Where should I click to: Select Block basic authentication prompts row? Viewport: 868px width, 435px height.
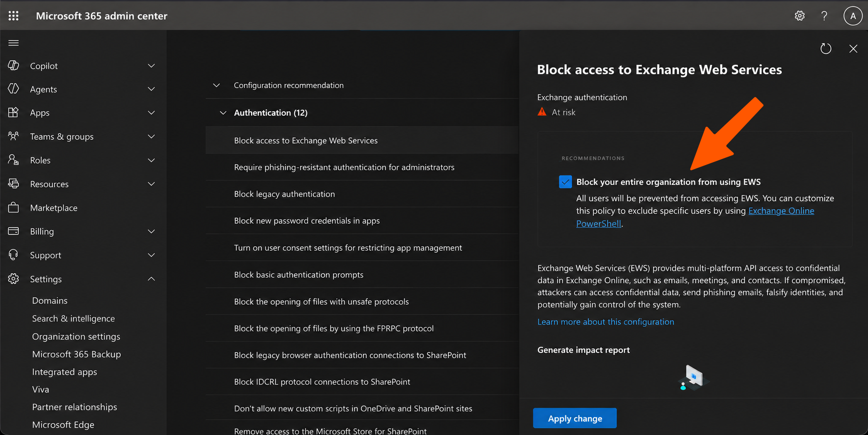click(x=362, y=275)
